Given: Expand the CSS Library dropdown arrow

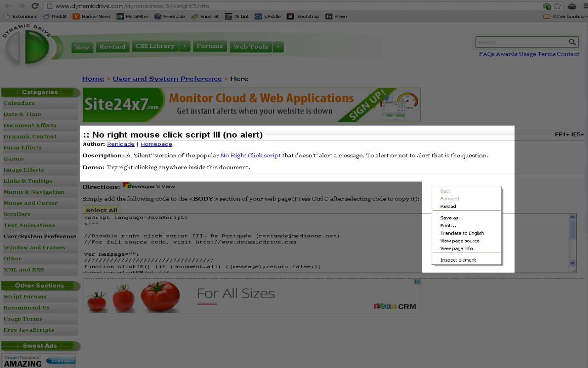Looking at the screenshot, I should pyautogui.click(x=185, y=46).
